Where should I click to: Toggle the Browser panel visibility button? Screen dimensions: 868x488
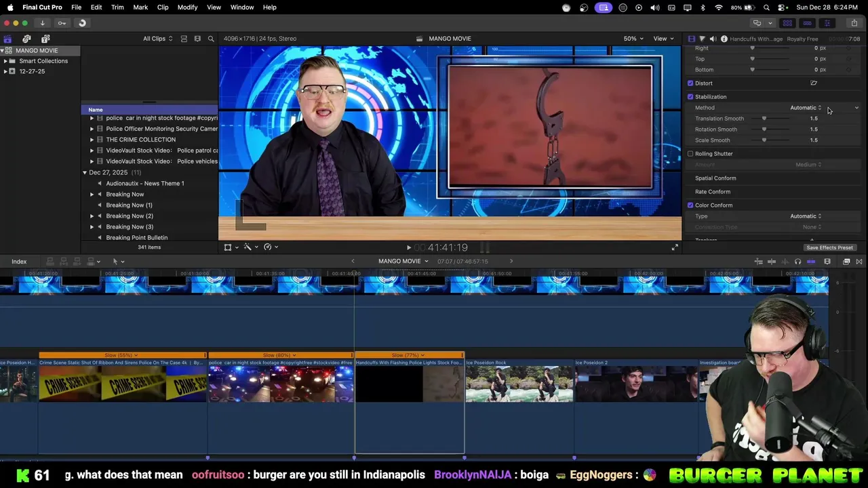click(787, 23)
